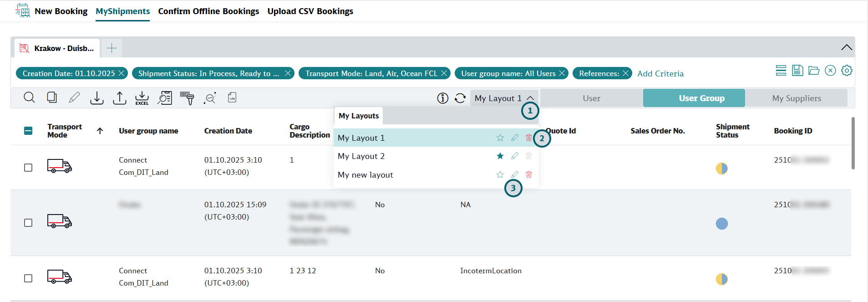The height and width of the screenshot is (302, 868).
Task: Collapse the search panel with the chevron
Action: pos(846,47)
